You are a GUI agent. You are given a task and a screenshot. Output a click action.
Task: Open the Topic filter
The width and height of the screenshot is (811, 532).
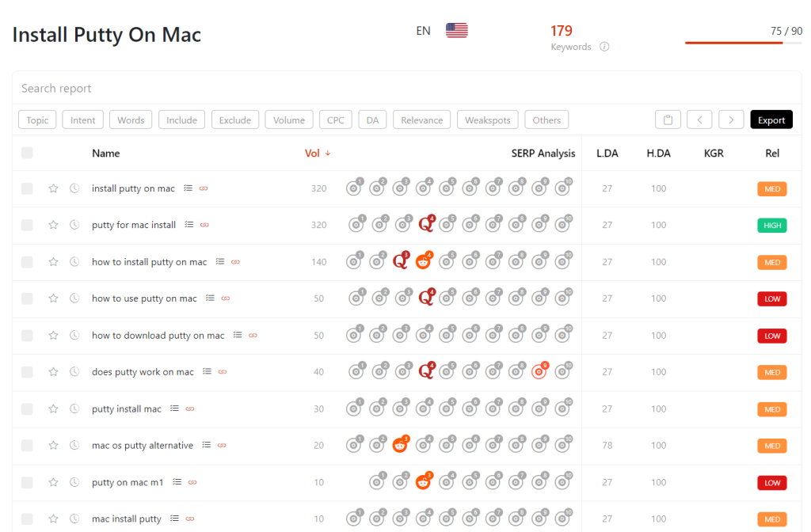pos(36,119)
